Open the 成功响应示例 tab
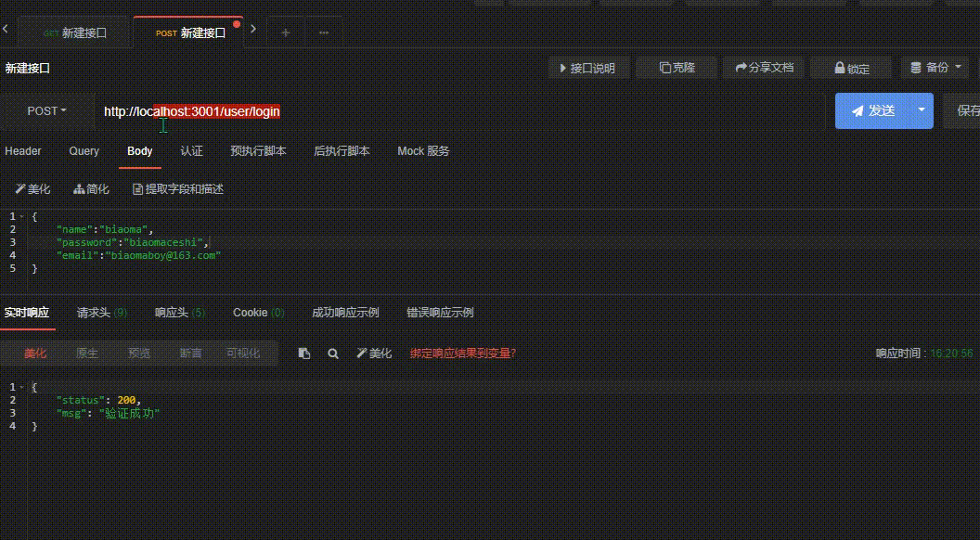 [345, 313]
